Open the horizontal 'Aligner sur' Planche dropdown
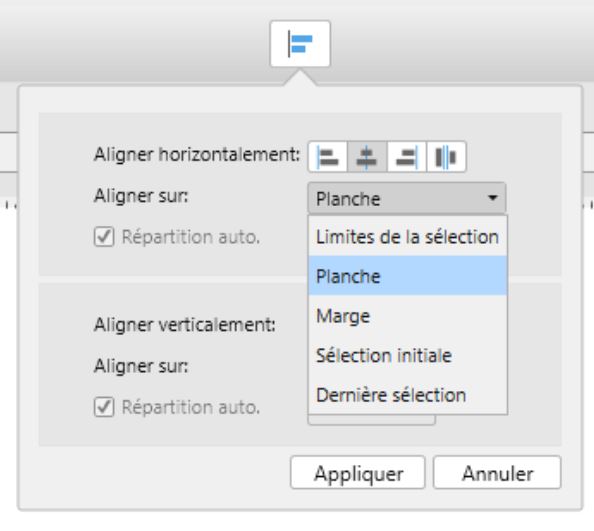This screenshot has width=594, height=531. point(407,198)
